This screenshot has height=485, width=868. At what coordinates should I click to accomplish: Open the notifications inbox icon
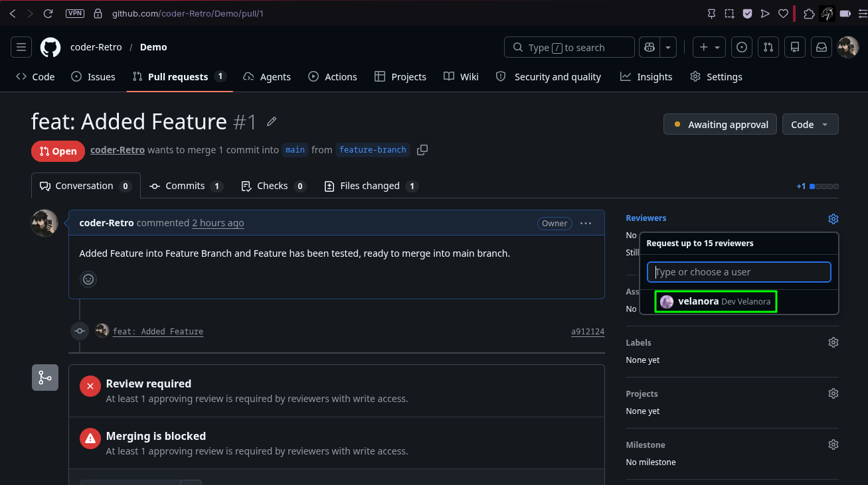coord(822,47)
